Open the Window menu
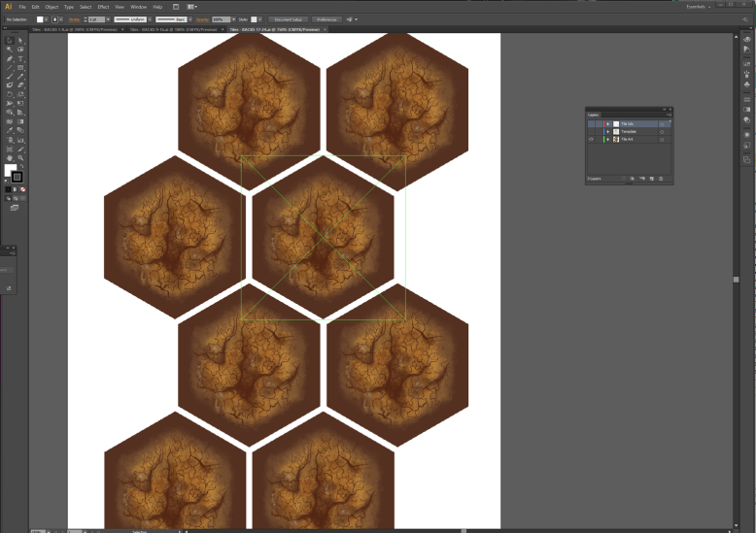Image resolution: width=756 pixels, height=533 pixels. point(138,7)
